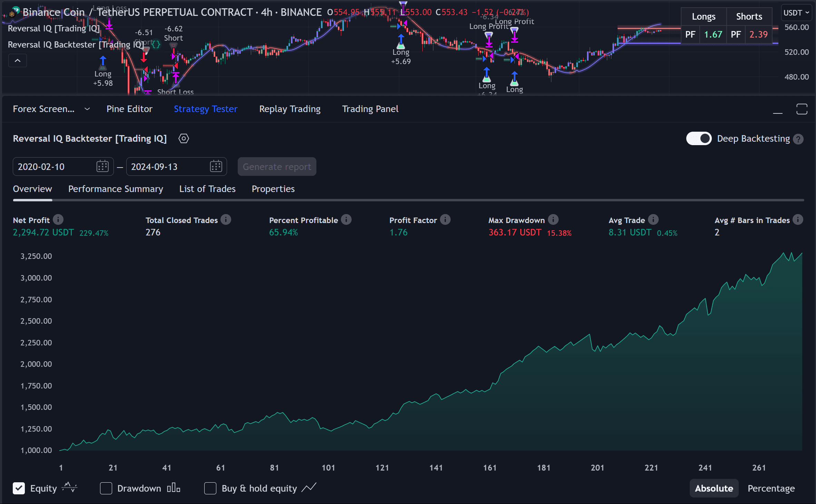Image resolution: width=816 pixels, height=504 pixels.
Task: Open the Replay Trading tab
Action: (x=290, y=109)
